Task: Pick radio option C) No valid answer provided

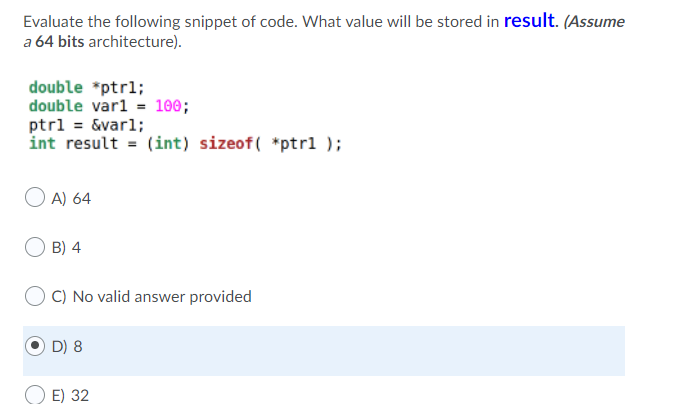Action: point(35,296)
